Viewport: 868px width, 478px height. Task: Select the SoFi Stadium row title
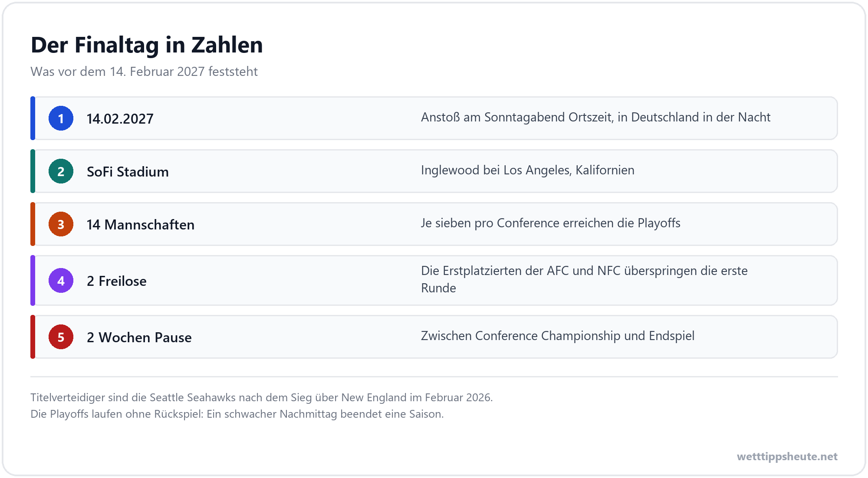(x=128, y=172)
